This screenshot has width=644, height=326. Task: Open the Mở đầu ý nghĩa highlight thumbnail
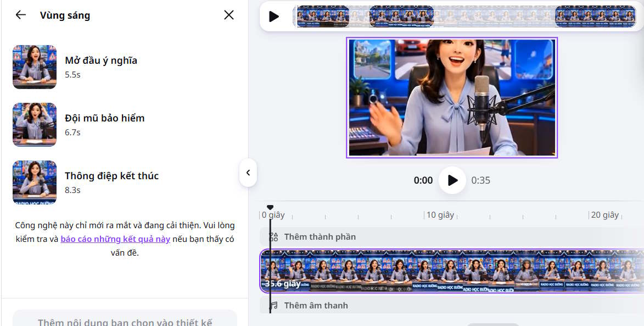(35, 67)
